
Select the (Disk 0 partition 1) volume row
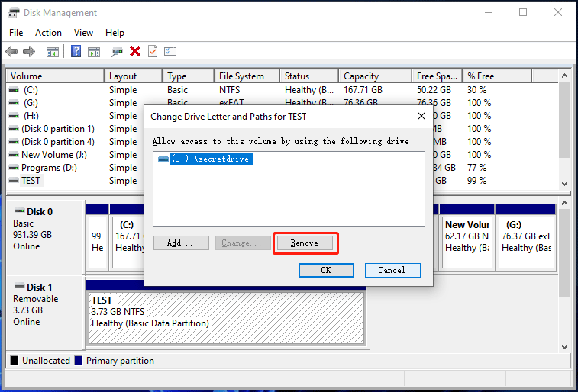click(x=57, y=129)
